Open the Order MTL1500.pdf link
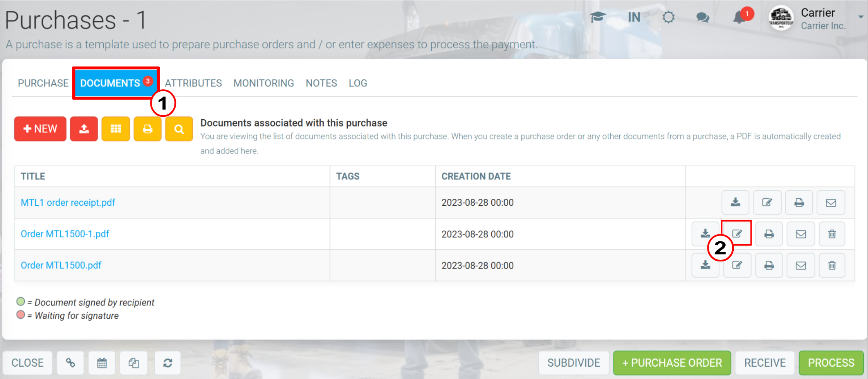Viewport: 868px width, 379px height. coord(61,265)
